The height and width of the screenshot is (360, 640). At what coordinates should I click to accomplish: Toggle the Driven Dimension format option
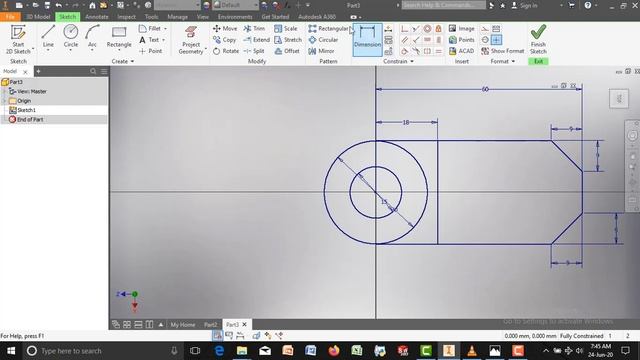pos(496,29)
